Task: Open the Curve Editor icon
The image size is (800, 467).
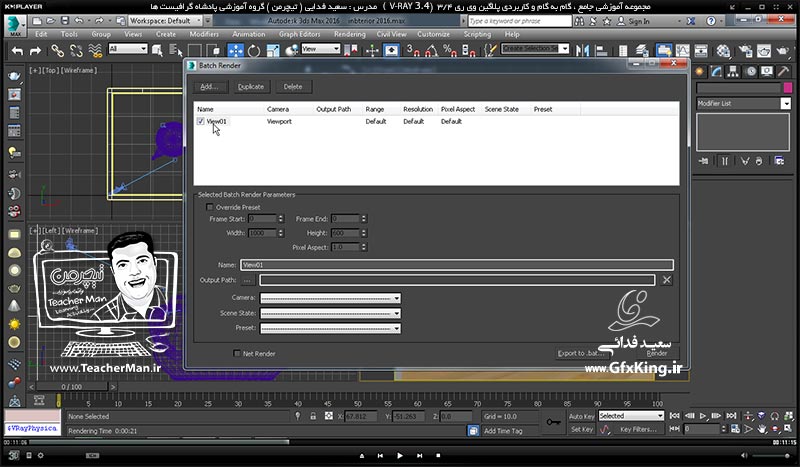Action: click(x=682, y=51)
